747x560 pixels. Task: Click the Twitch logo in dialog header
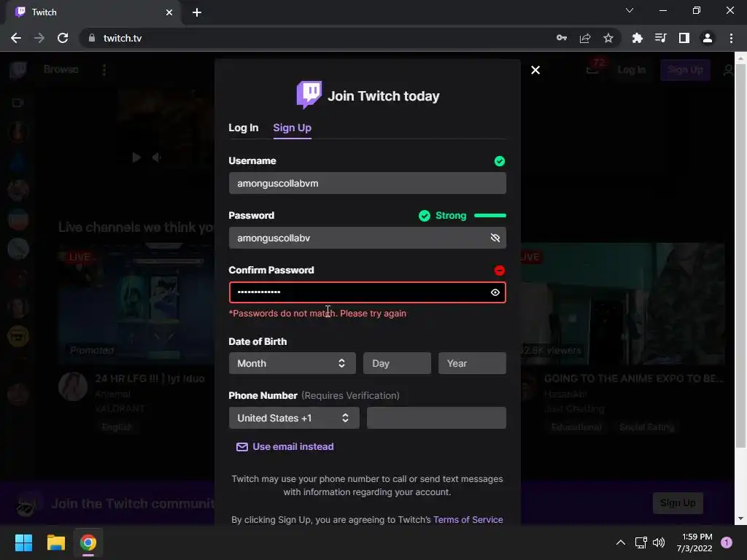coord(309,95)
